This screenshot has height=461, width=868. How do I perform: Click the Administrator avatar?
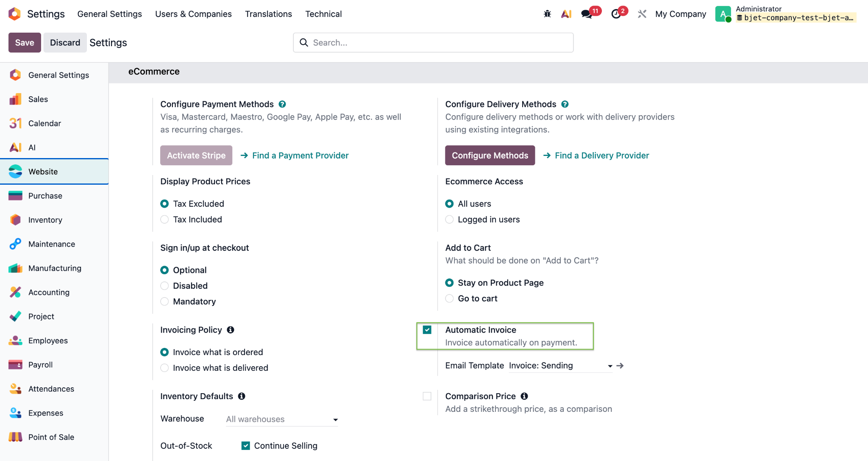click(x=723, y=14)
